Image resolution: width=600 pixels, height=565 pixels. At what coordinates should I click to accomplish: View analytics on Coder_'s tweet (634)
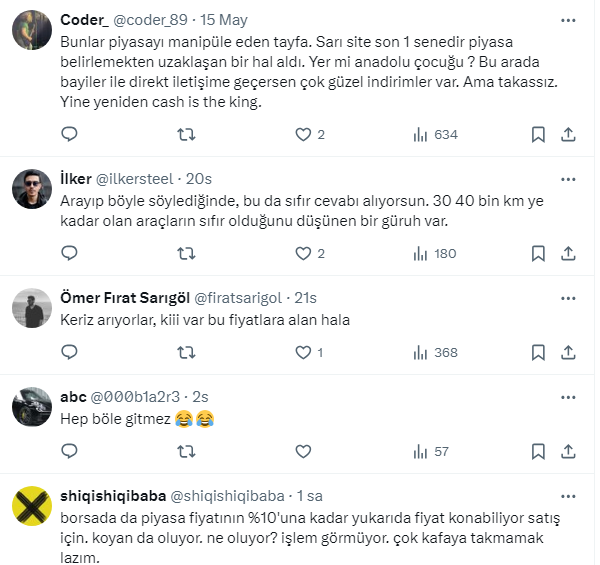click(x=421, y=134)
